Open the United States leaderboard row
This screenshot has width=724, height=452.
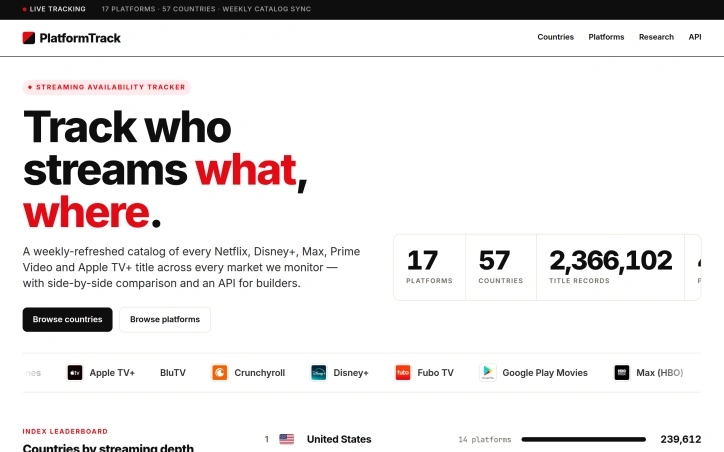click(x=483, y=439)
